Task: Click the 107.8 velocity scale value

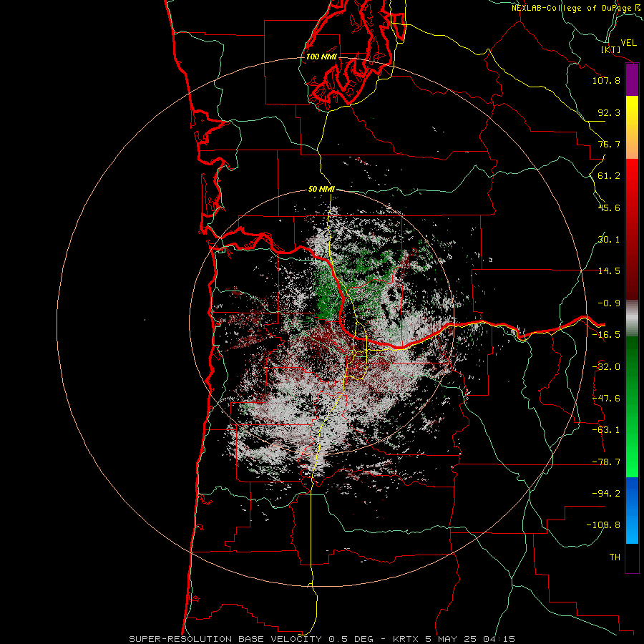Action: point(606,80)
